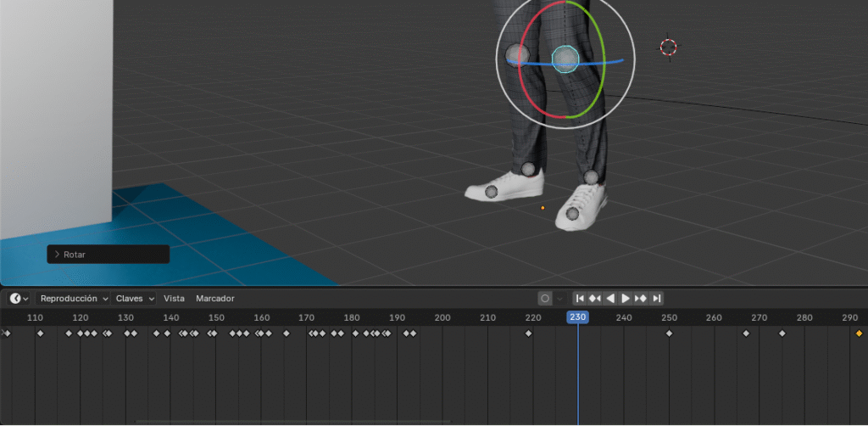Viewport: 868px width, 426px height.
Task: Click the 3D cursor in the viewport
Action: 669,47
